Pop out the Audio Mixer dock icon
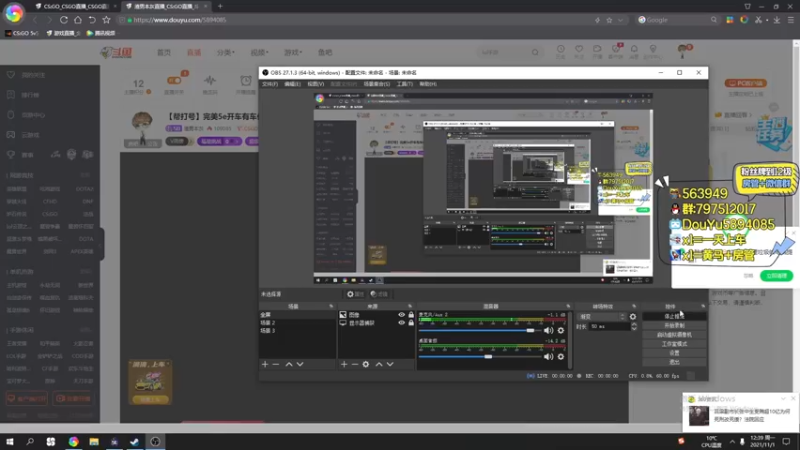 [568, 307]
